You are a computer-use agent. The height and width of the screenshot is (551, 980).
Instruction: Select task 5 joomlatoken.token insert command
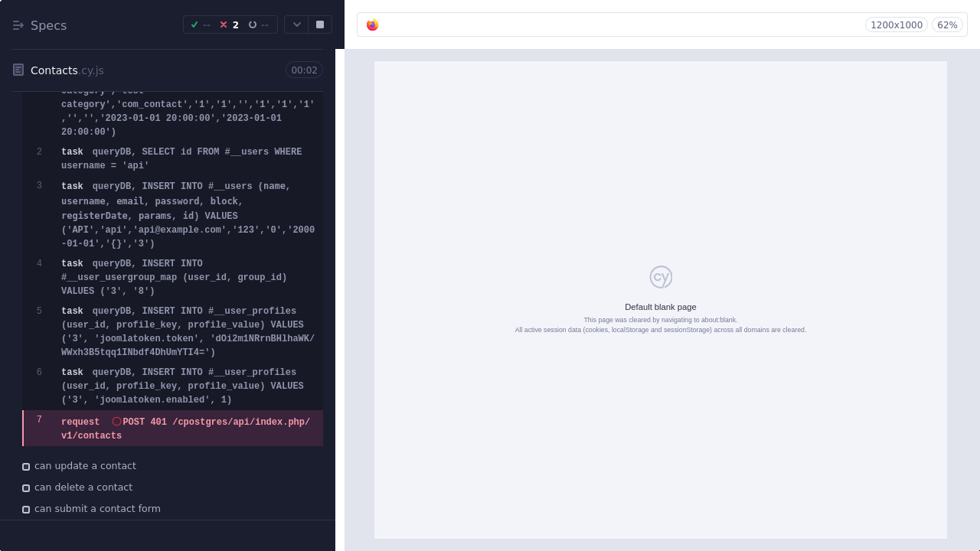pyautogui.click(x=173, y=331)
